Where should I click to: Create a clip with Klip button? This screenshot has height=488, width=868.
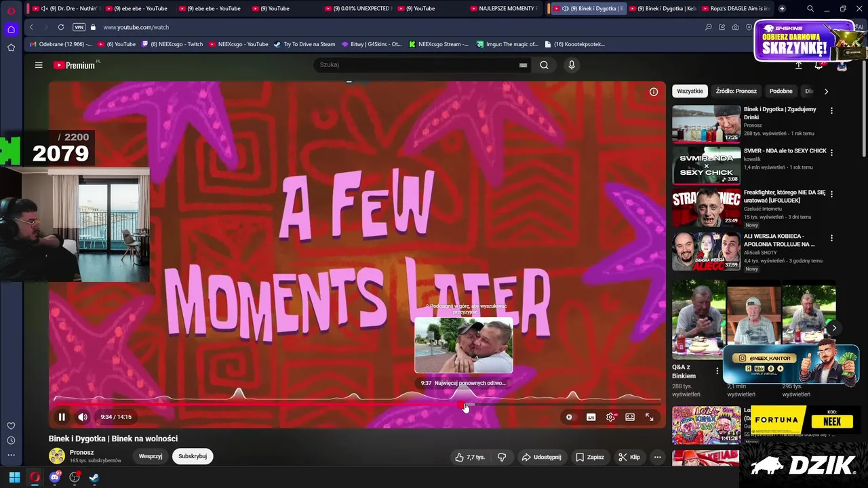(629, 457)
